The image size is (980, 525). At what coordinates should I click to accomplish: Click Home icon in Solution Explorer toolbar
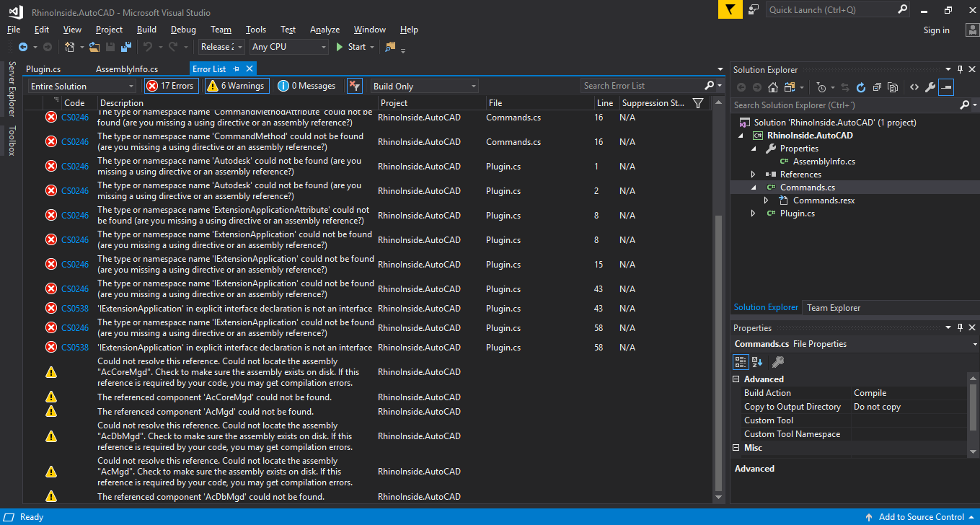(773, 87)
